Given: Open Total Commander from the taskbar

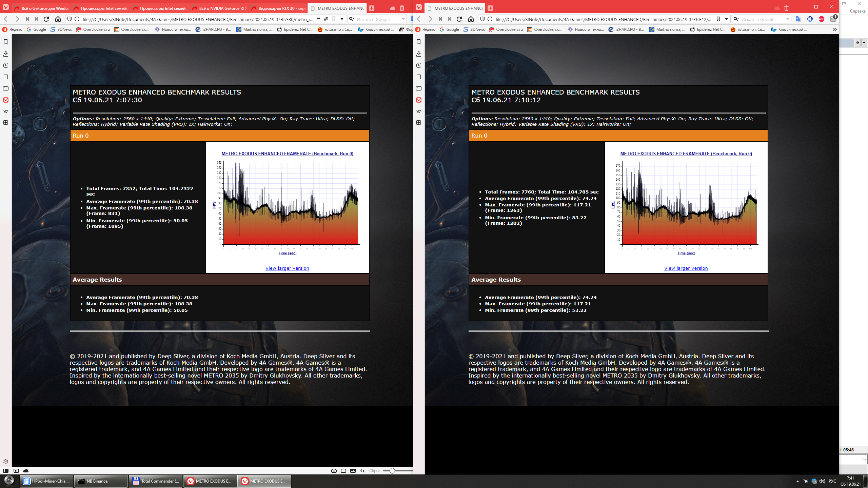Looking at the screenshot, I should [156, 481].
